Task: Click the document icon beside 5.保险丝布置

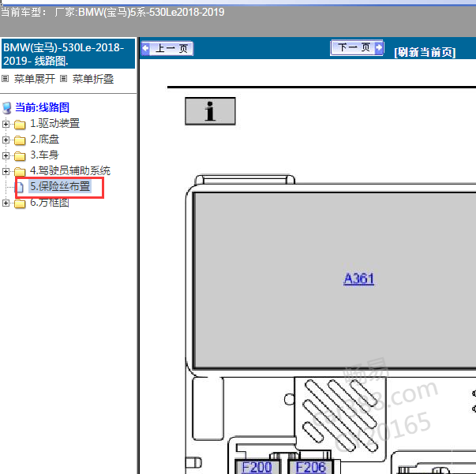Action: [x=20, y=187]
